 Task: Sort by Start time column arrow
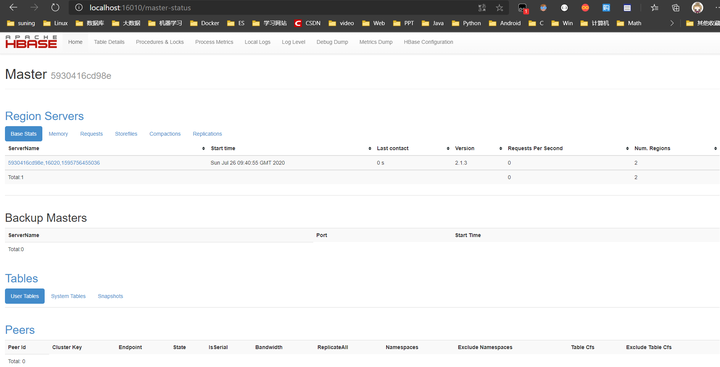[370, 148]
